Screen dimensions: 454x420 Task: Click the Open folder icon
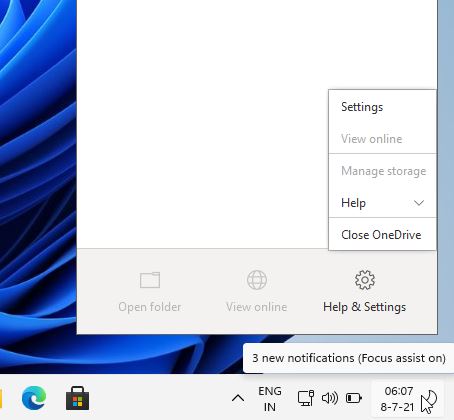coord(150,280)
